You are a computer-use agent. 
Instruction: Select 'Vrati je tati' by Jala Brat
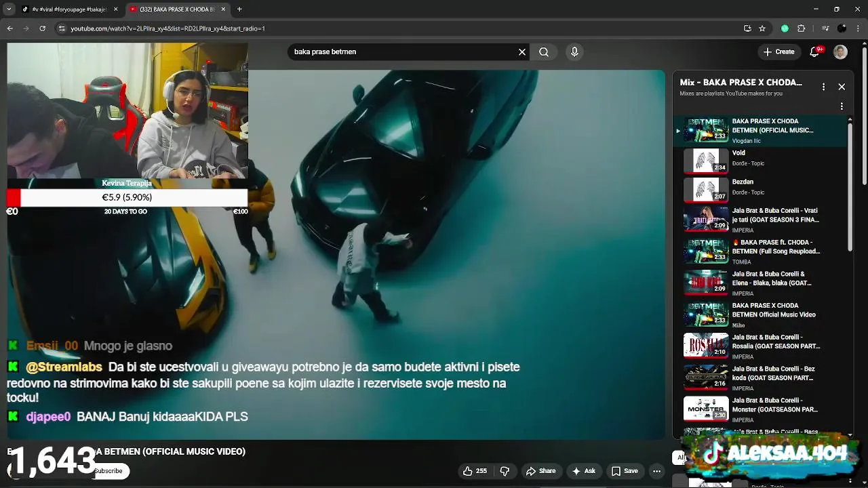click(761, 220)
